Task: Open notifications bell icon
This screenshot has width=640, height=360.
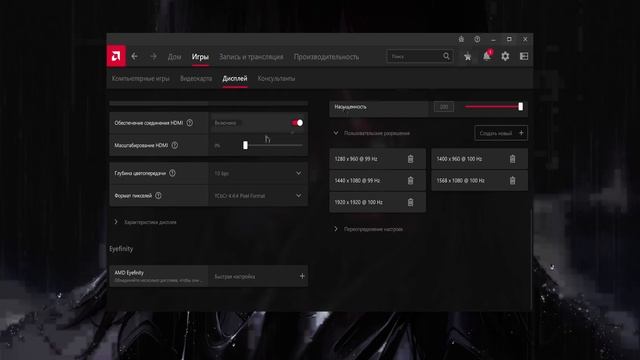Action: pyautogui.click(x=487, y=56)
